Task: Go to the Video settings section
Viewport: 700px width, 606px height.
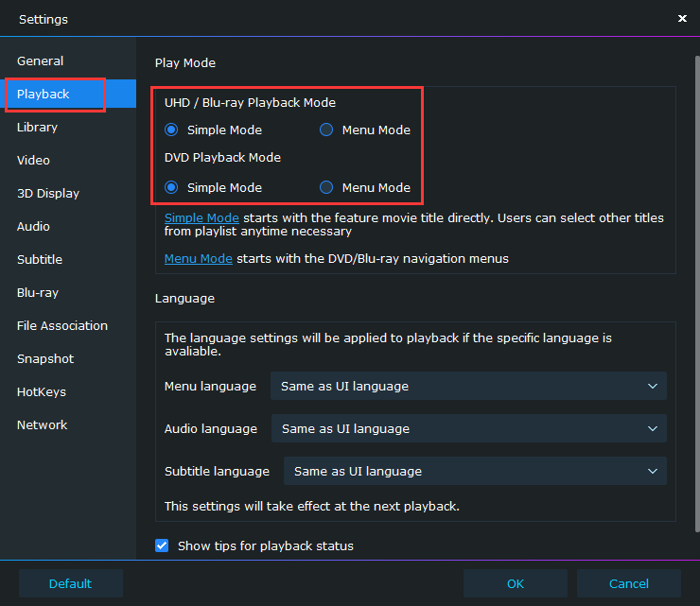Action: tap(34, 161)
